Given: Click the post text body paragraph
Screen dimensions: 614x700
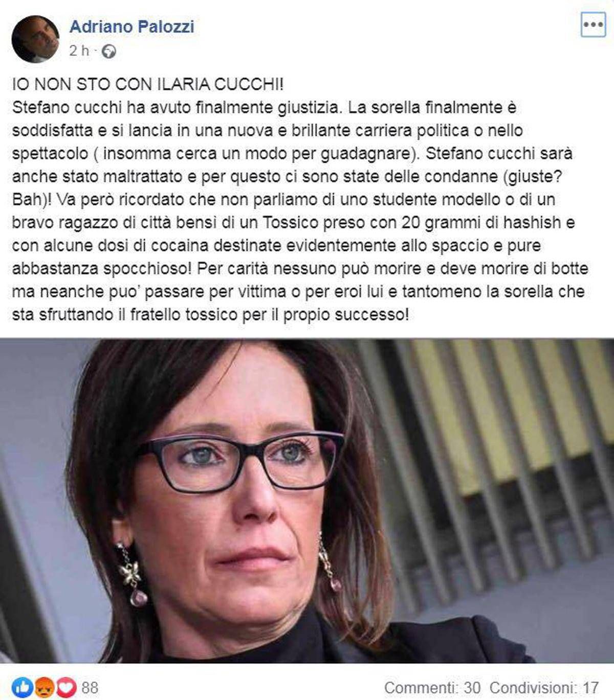Looking at the screenshot, I should (300, 211).
